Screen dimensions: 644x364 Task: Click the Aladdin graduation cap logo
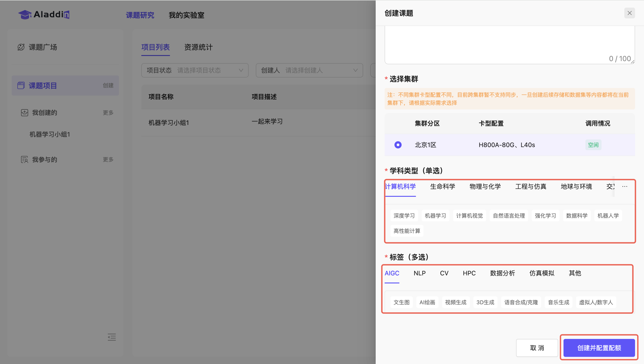(25, 15)
